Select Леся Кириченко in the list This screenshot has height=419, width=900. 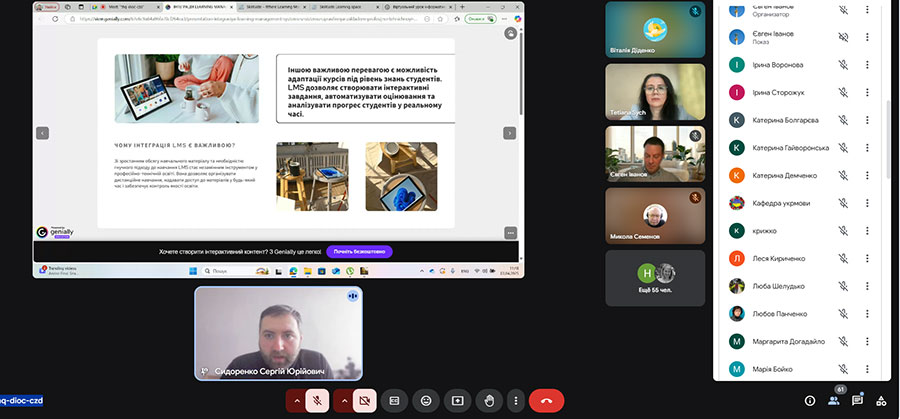tap(801, 258)
